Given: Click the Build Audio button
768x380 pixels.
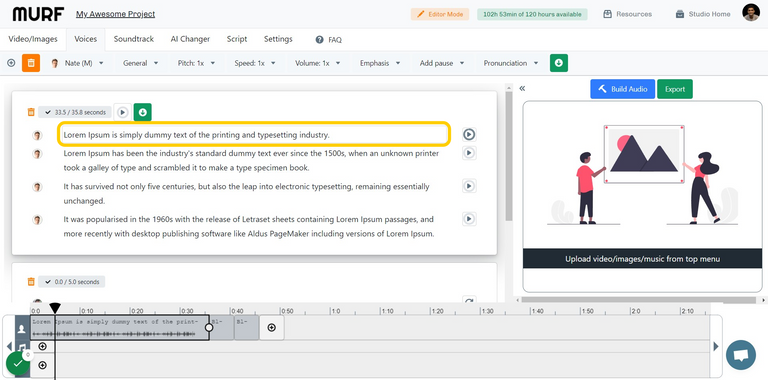Looking at the screenshot, I should [x=623, y=89].
